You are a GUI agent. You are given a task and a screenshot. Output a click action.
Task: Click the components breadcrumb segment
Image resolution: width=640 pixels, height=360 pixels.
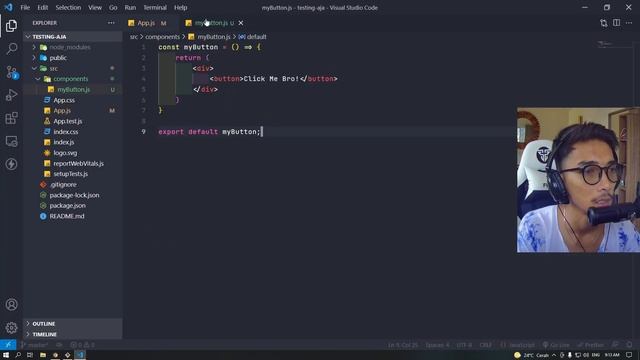point(162,37)
